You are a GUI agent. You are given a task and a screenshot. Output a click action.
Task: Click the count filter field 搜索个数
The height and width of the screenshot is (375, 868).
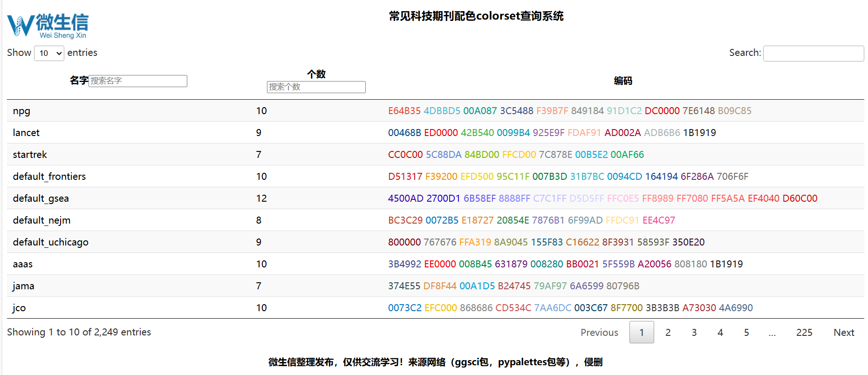tap(316, 87)
